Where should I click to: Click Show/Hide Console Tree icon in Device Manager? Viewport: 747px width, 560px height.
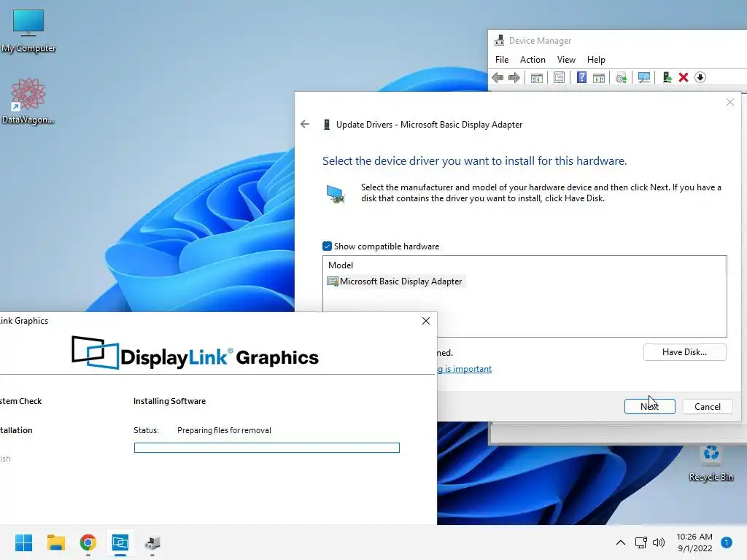point(537,77)
